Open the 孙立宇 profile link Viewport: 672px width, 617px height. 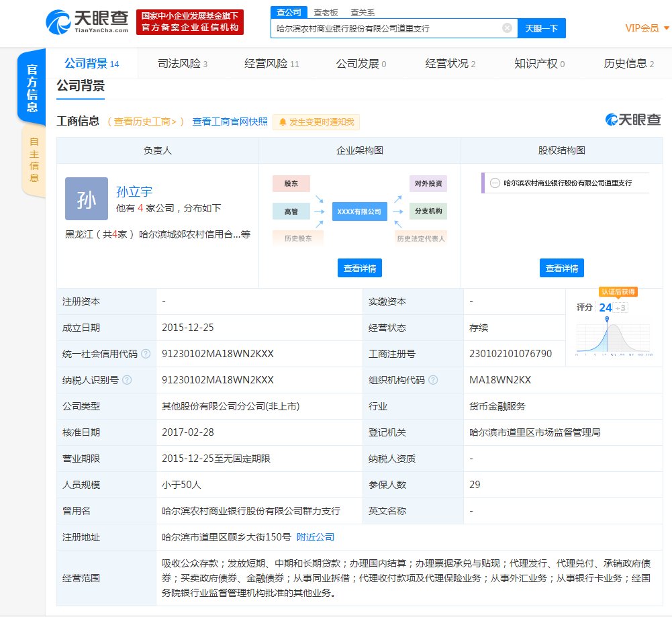point(134,191)
